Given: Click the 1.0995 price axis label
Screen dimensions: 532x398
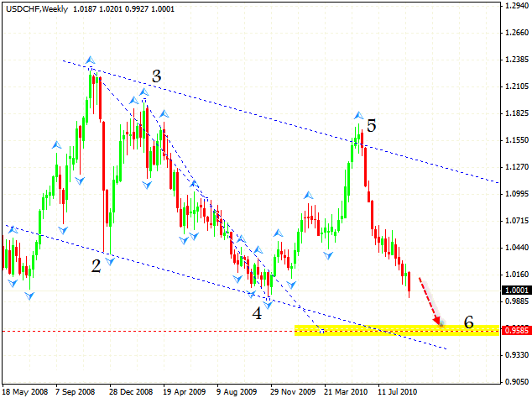Looking at the screenshot, I should point(517,194).
